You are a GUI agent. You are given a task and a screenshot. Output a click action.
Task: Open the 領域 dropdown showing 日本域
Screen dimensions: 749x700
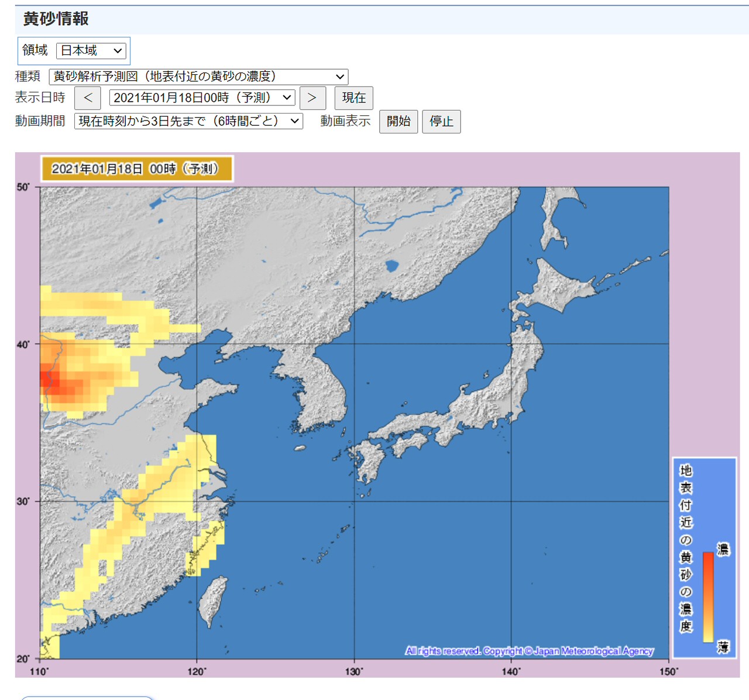pyautogui.click(x=91, y=51)
